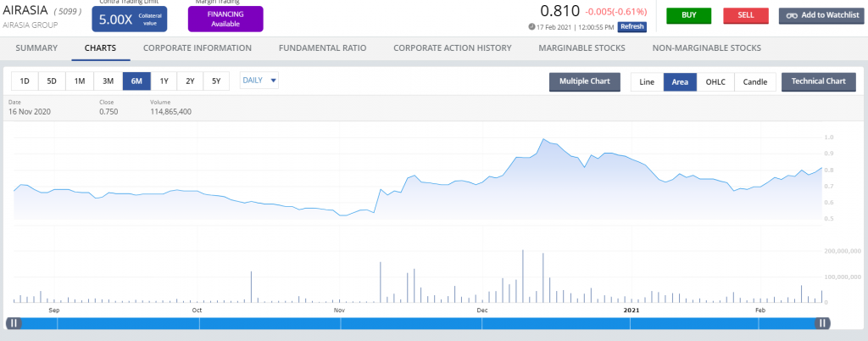Screen dimensions: 868x341
Task: Switch chart type to Candle
Action: (755, 82)
